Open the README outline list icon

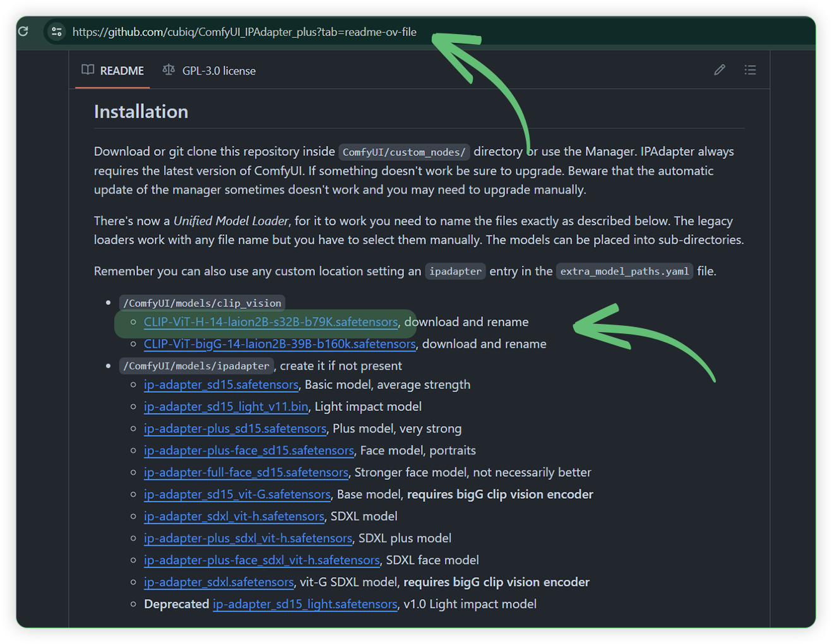click(x=750, y=70)
